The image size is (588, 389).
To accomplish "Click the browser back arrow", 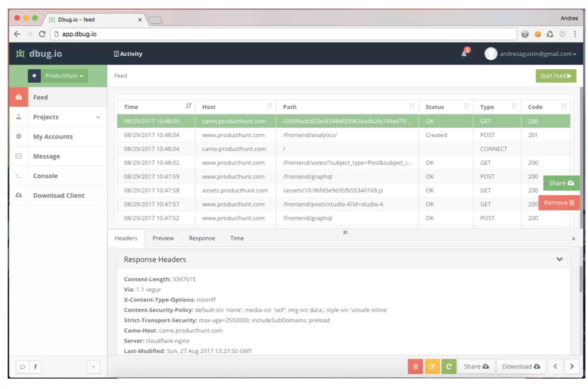I will coord(17,34).
